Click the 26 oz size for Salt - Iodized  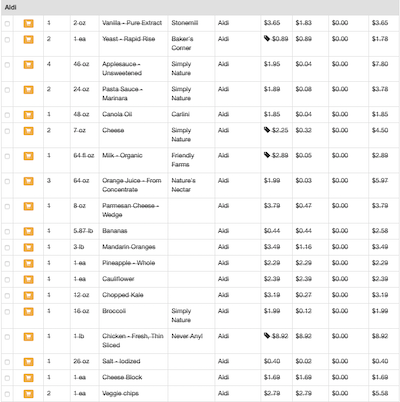click(x=81, y=361)
